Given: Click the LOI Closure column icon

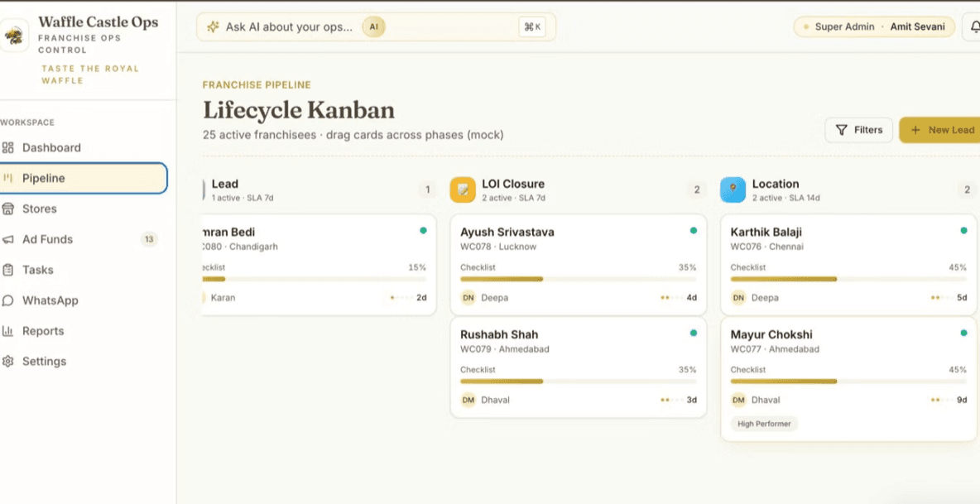Looking at the screenshot, I should click(463, 190).
